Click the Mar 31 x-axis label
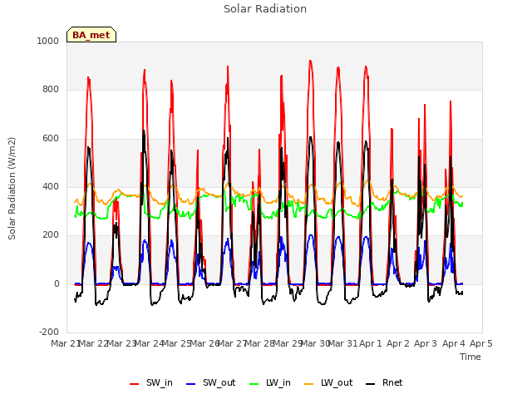Viewport: 532px width, 399px height. [343, 343]
